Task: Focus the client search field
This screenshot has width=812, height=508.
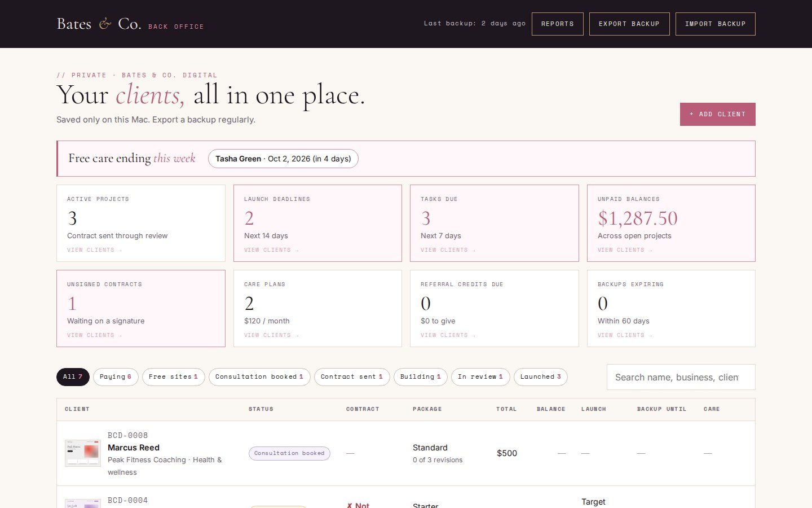Action: [x=681, y=377]
